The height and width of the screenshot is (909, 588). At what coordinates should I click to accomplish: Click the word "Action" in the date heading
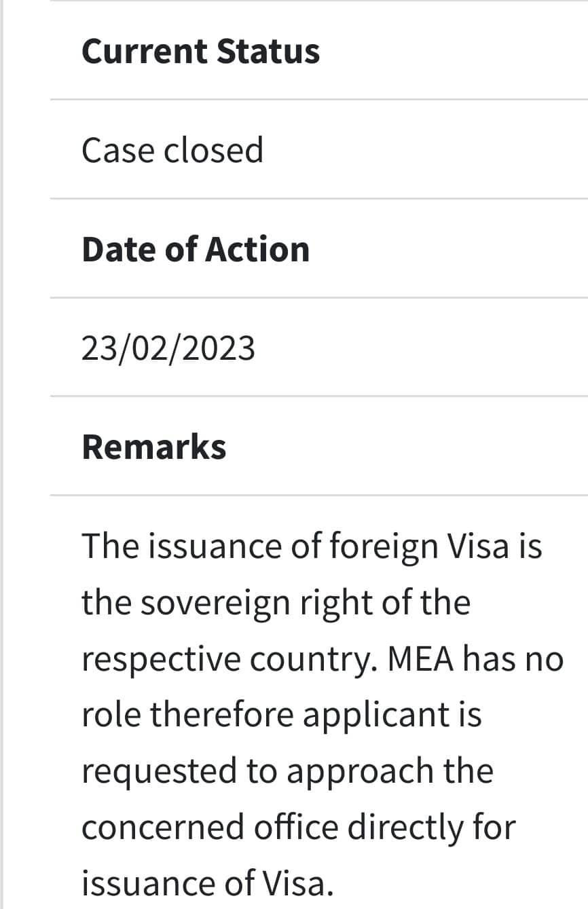257,249
